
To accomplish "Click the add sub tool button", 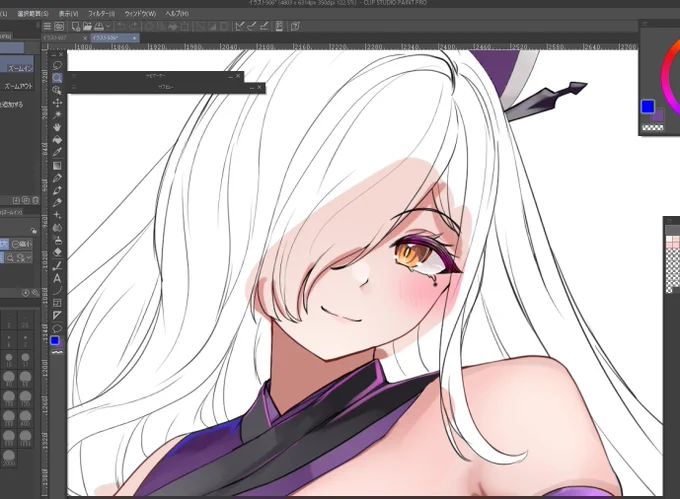I will pos(16,200).
